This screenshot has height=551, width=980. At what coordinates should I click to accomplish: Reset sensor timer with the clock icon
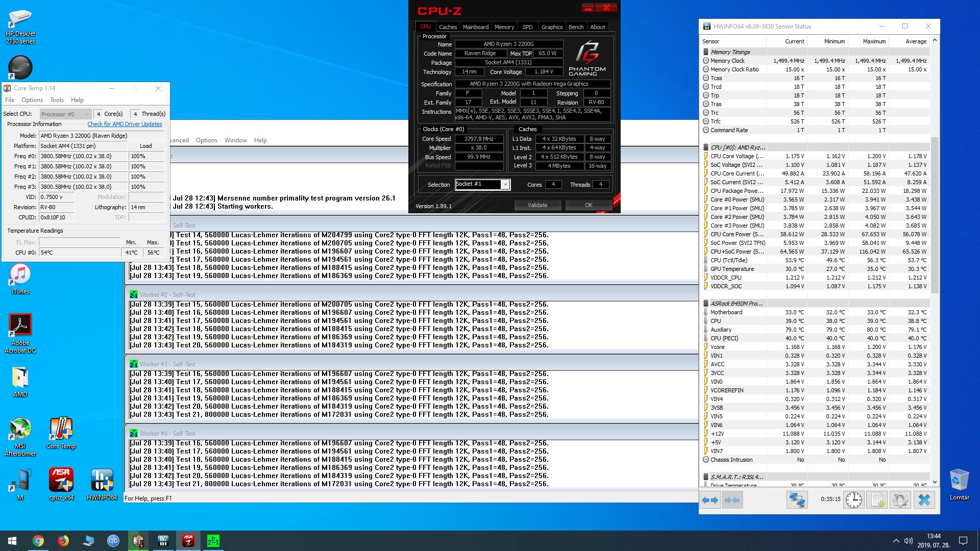[x=853, y=500]
